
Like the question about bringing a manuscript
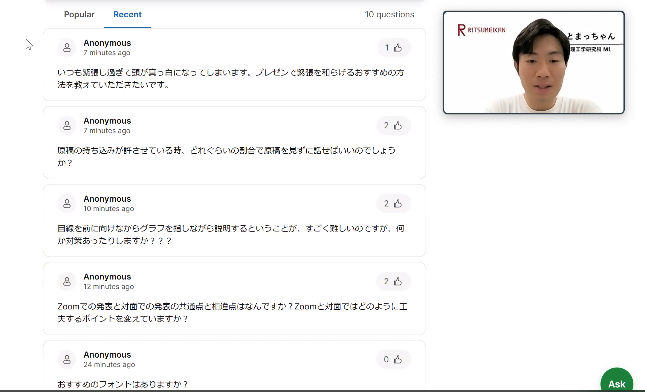tap(394, 125)
